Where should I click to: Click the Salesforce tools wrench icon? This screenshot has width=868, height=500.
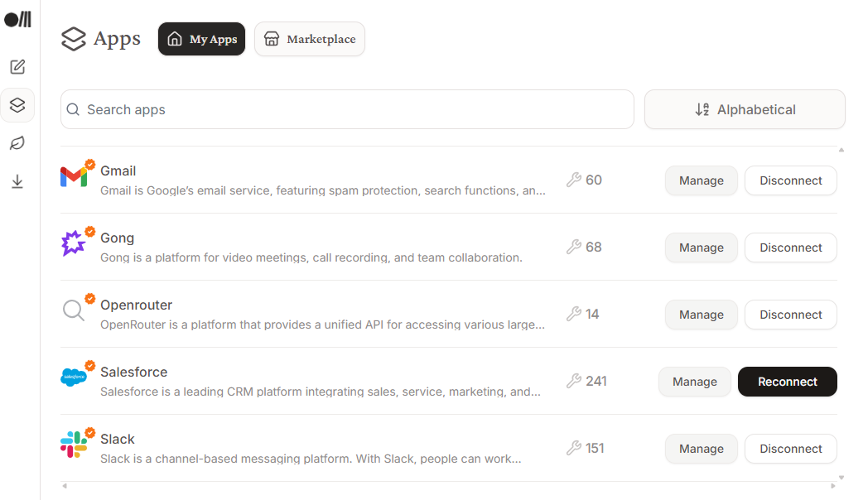click(574, 381)
